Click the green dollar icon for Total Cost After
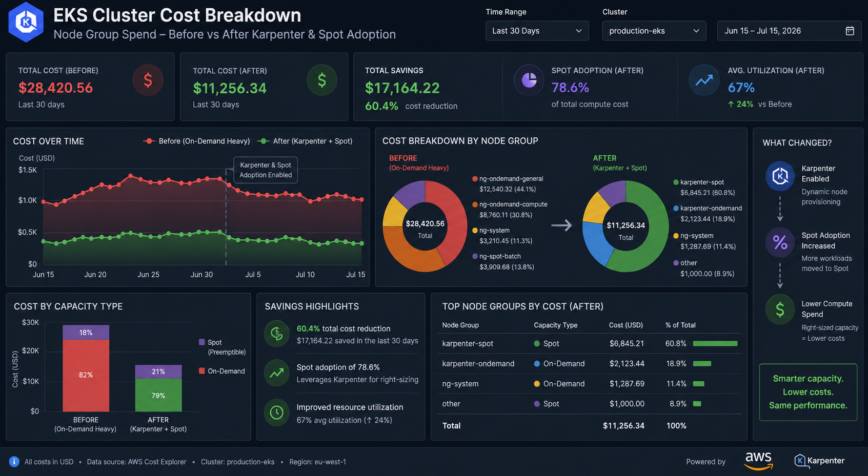The width and height of the screenshot is (868, 476). tap(322, 80)
